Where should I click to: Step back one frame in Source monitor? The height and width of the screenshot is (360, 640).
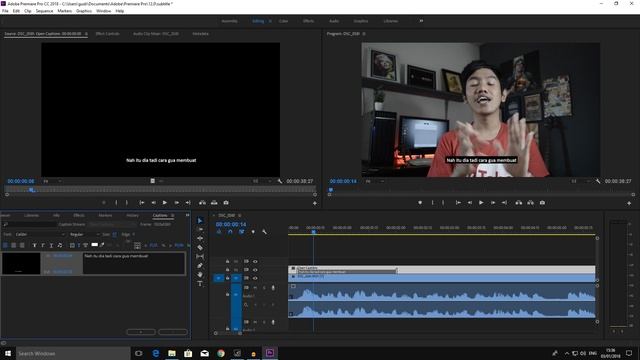point(153,202)
